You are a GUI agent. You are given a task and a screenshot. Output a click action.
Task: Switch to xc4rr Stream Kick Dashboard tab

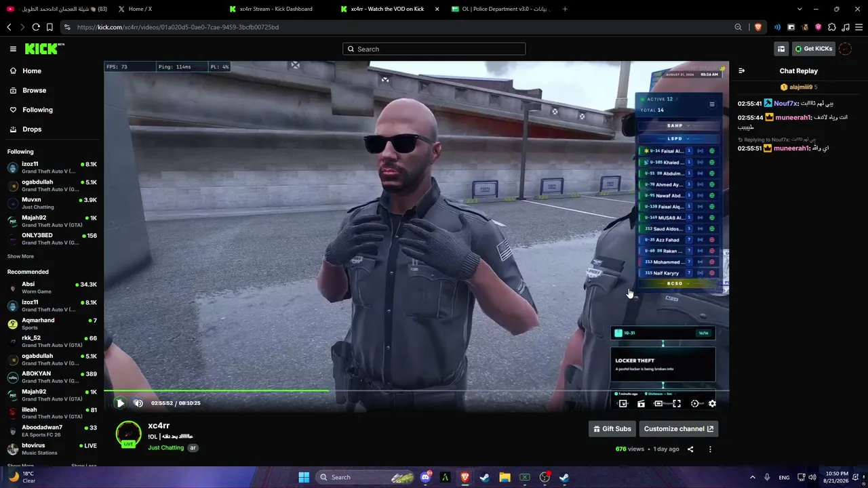(x=278, y=9)
